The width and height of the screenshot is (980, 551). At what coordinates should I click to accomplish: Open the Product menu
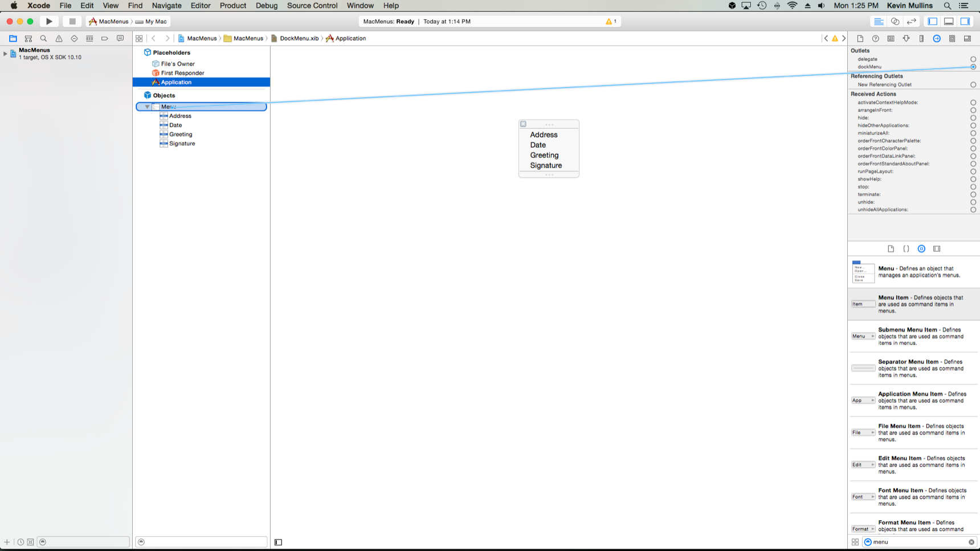tap(233, 6)
